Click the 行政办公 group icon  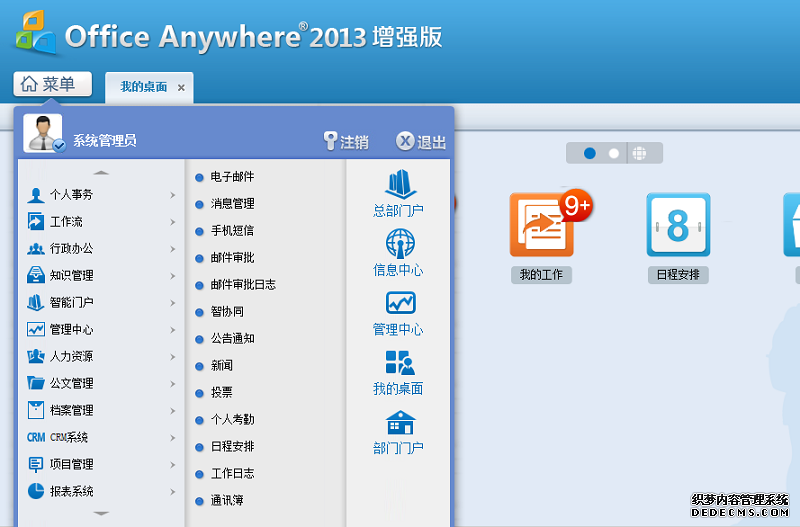click(36, 249)
